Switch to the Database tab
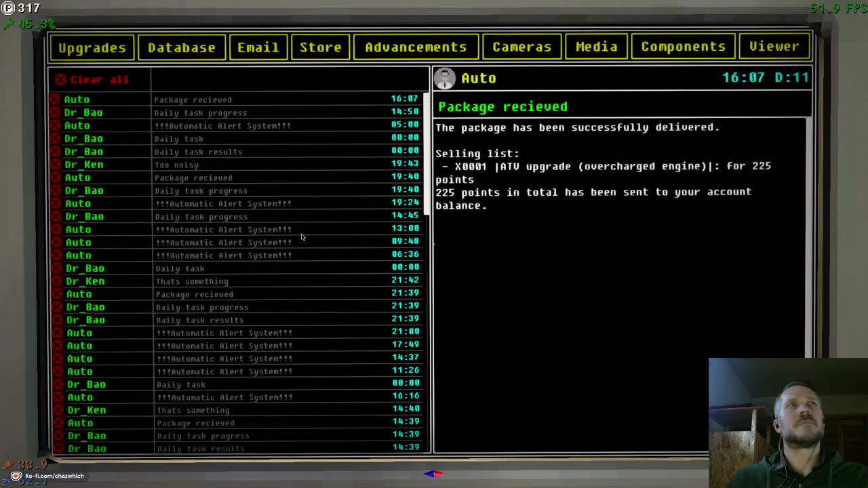This screenshot has height=488, width=868. [x=181, y=47]
